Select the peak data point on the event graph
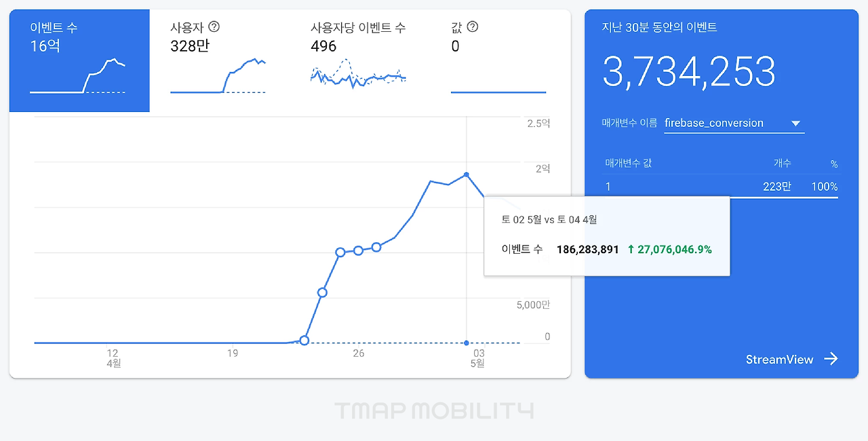Screen dimensions: 868x441 (467, 175)
